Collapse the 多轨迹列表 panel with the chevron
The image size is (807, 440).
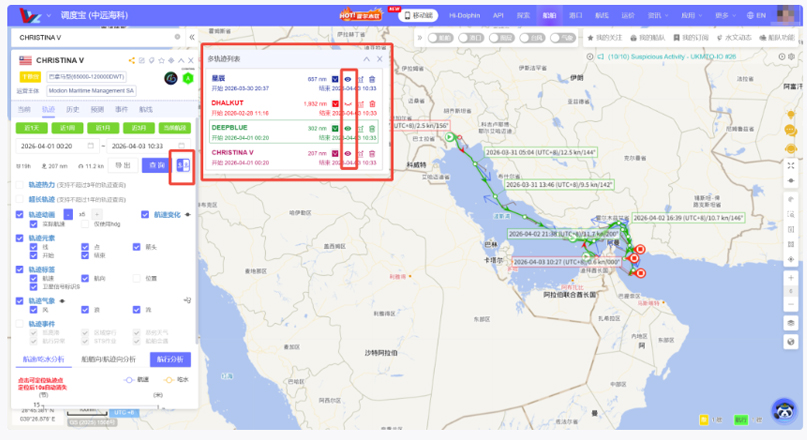tap(367, 59)
